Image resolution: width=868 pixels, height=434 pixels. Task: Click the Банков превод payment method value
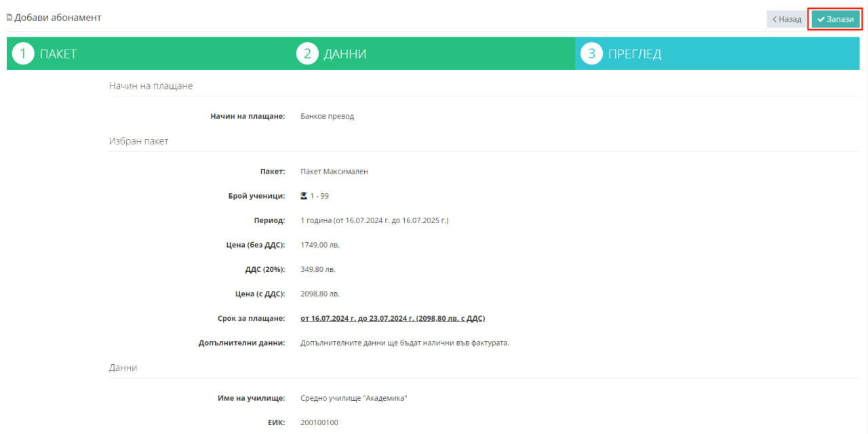[x=327, y=116]
